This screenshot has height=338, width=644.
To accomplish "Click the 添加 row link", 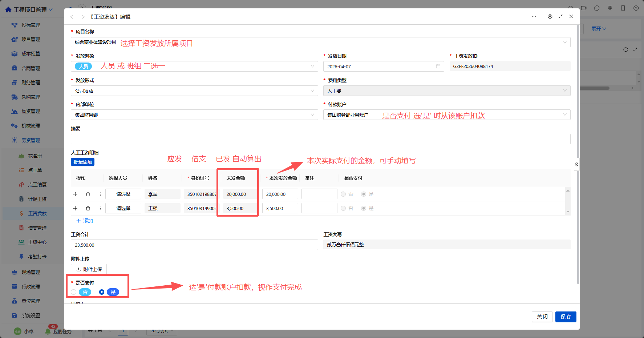I will (85, 221).
